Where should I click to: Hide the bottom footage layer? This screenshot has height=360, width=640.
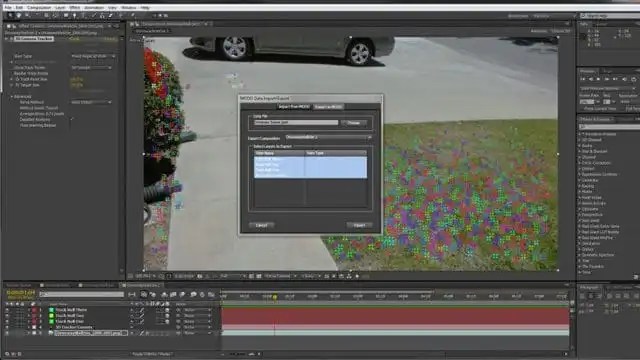coord(7,333)
